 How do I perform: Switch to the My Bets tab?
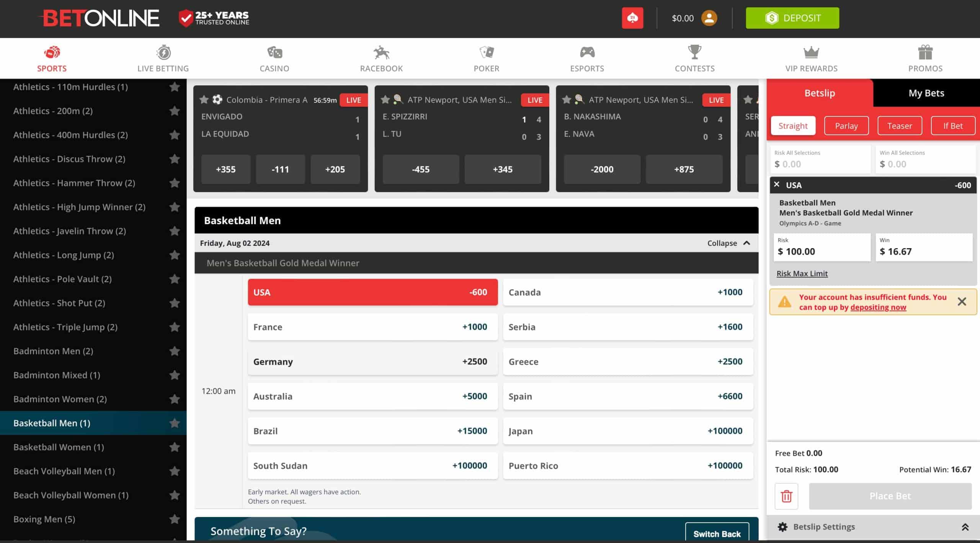[x=926, y=93]
